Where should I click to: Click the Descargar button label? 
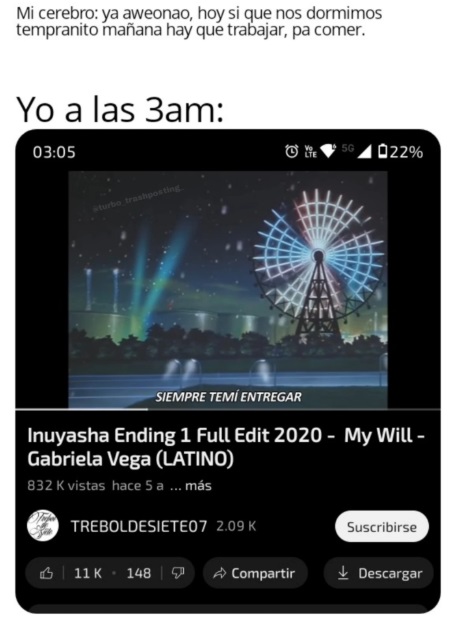coord(390,573)
